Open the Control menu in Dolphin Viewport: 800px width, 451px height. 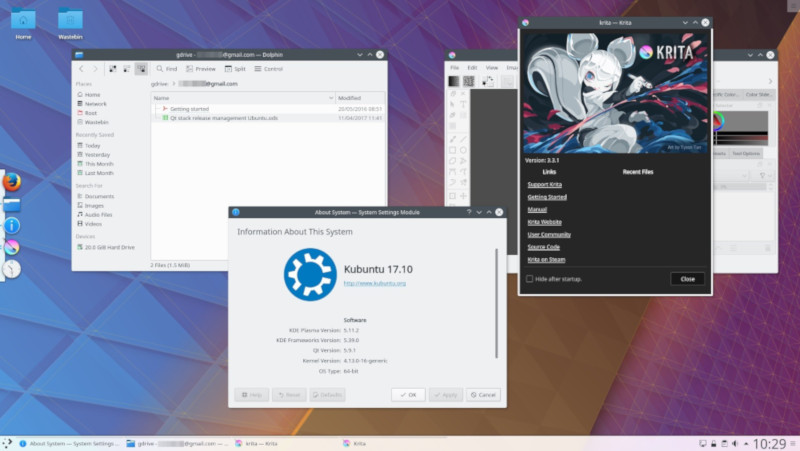(x=269, y=69)
